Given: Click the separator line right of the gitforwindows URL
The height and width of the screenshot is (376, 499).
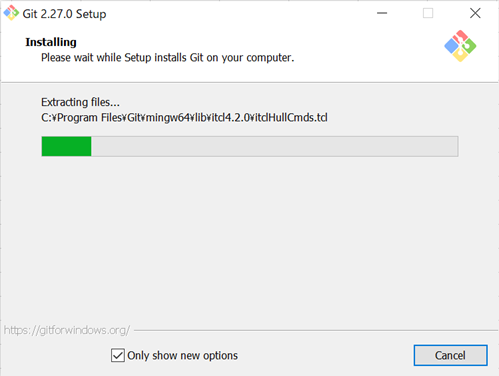Looking at the screenshot, I should 315,331.
